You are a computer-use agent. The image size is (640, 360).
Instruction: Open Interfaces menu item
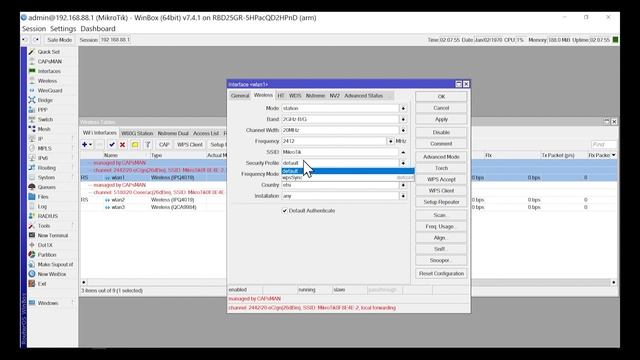pyautogui.click(x=49, y=71)
